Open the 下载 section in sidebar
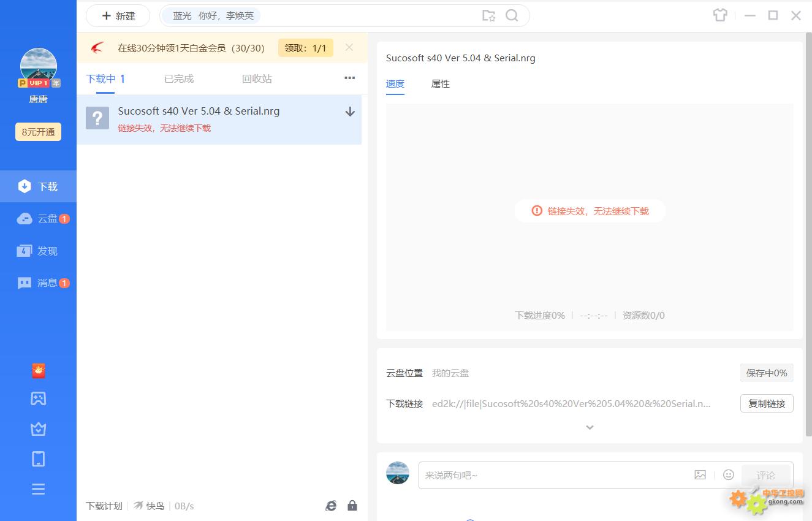This screenshot has height=521, width=812. pyautogui.click(x=38, y=186)
